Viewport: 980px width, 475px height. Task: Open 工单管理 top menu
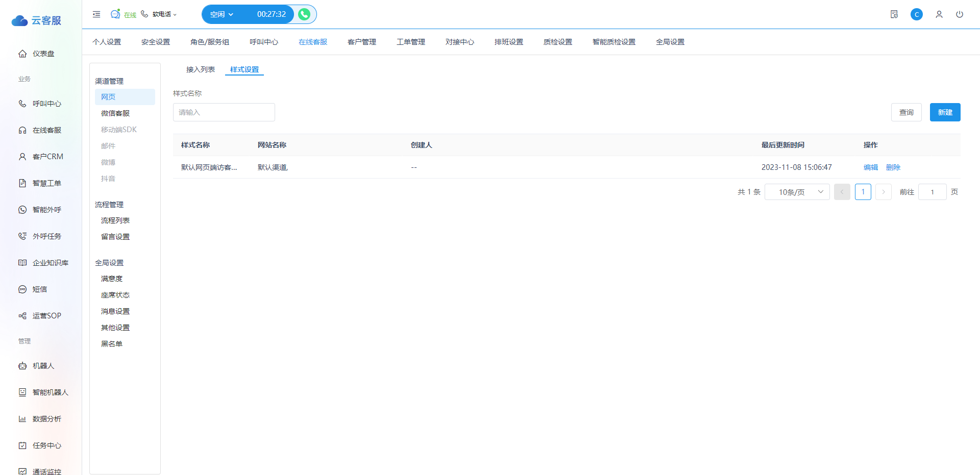tap(411, 42)
